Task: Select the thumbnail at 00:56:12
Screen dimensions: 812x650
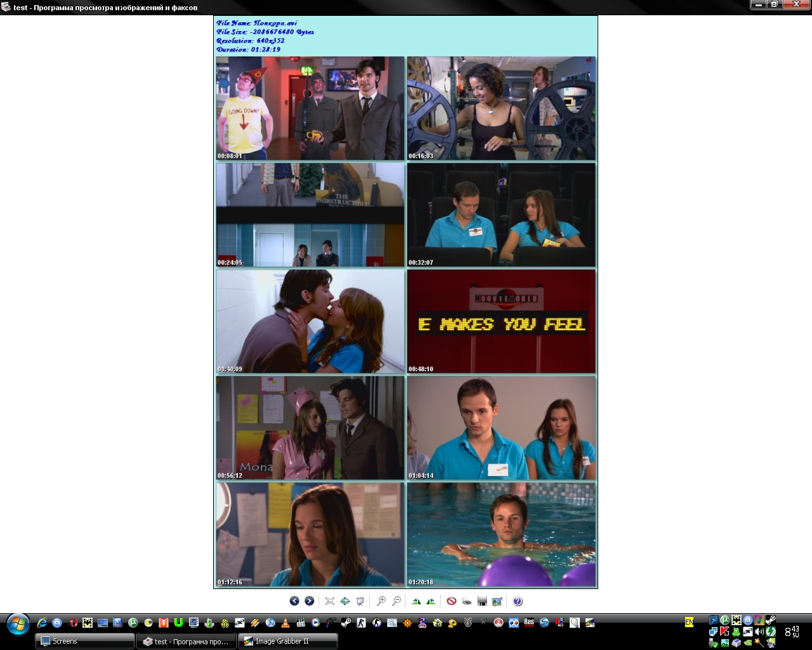Action: tap(310, 428)
